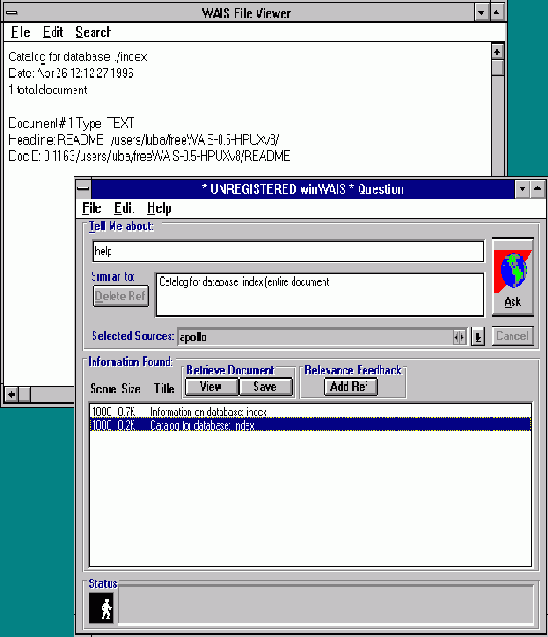548x637 pixels.
Task: Open the Help menu in winWAIS
Action: (159, 208)
